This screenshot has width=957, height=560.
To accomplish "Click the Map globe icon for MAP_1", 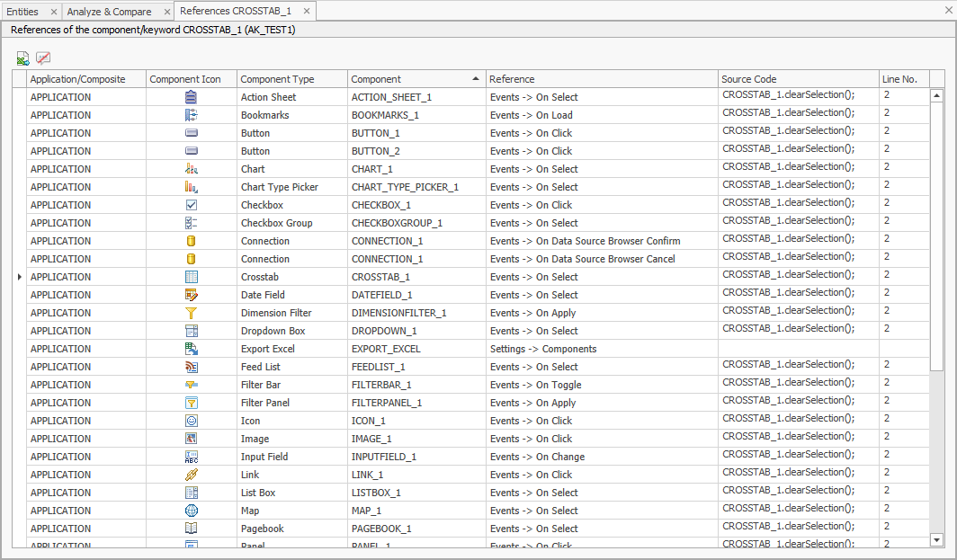I will 191,511.
